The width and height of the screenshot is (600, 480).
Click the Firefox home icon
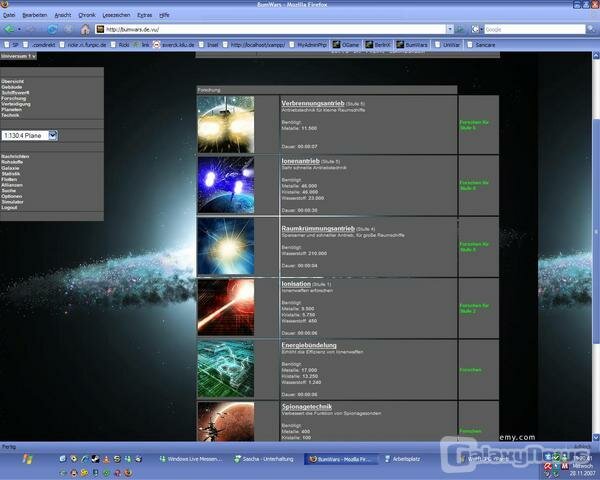pyautogui.click(x=85, y=29)
